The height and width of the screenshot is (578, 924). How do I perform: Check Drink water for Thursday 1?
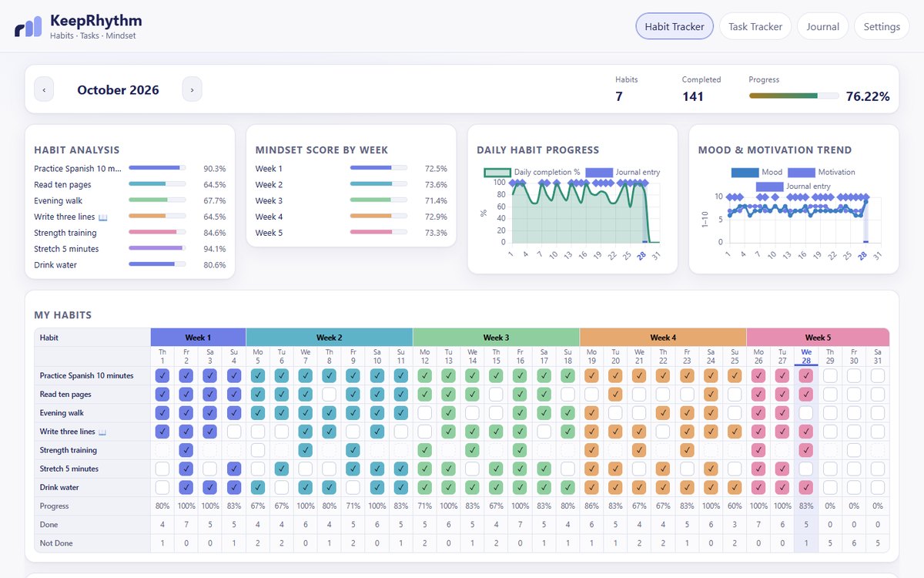(162, 487)
